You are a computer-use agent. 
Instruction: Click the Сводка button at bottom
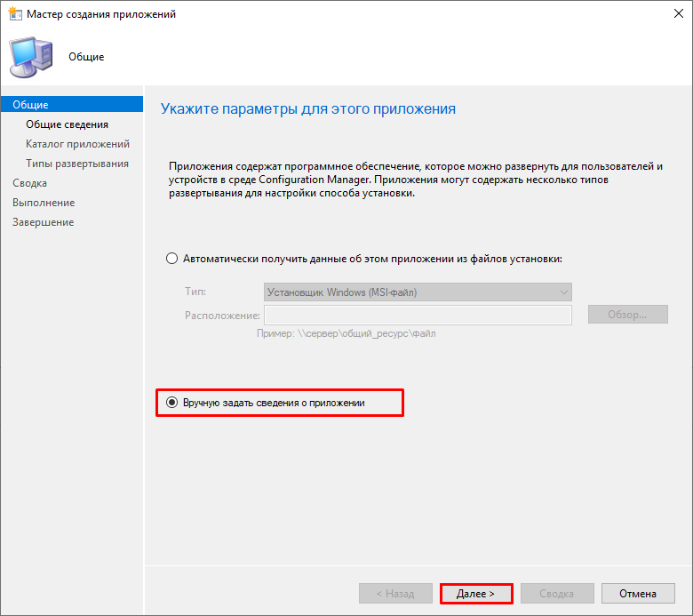pos(557,594)
